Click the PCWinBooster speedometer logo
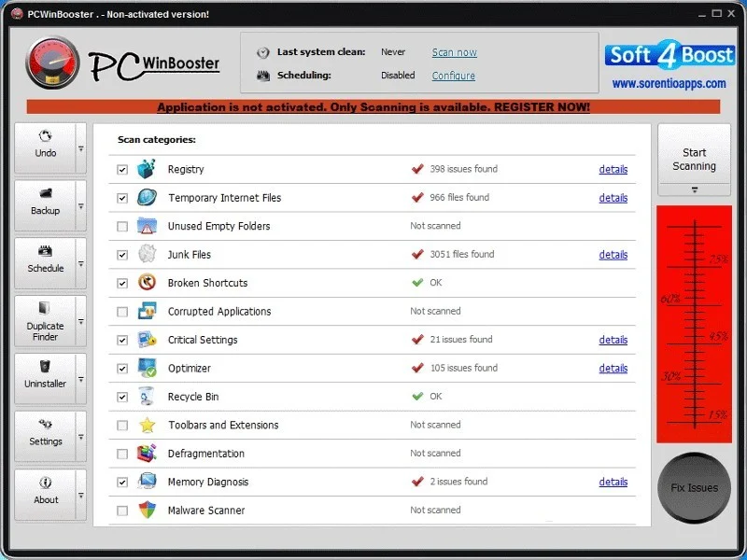The width and height of the screenshot is (747, 560). coord(53,63)
